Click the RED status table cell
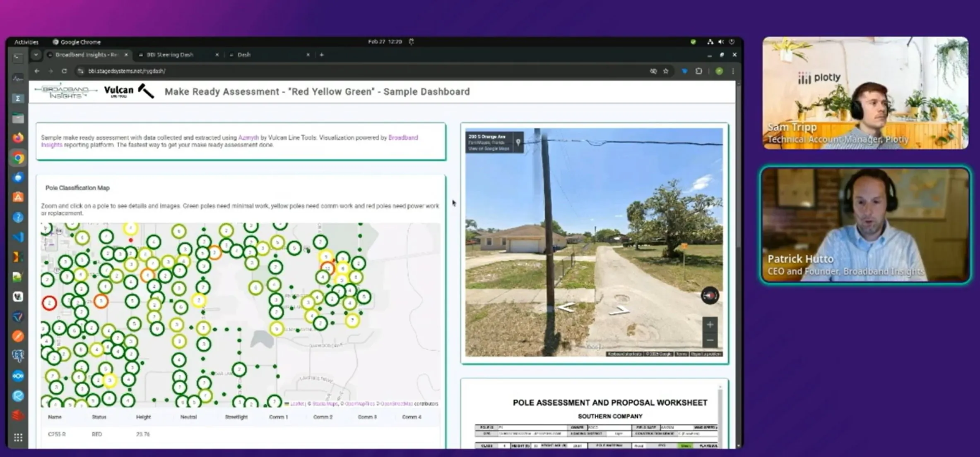 97,434
